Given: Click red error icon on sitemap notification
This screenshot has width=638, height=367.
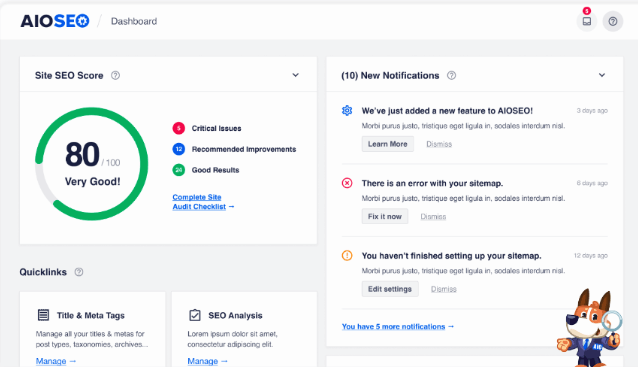Looking at the screenshot, I should [x=347, y=183].
